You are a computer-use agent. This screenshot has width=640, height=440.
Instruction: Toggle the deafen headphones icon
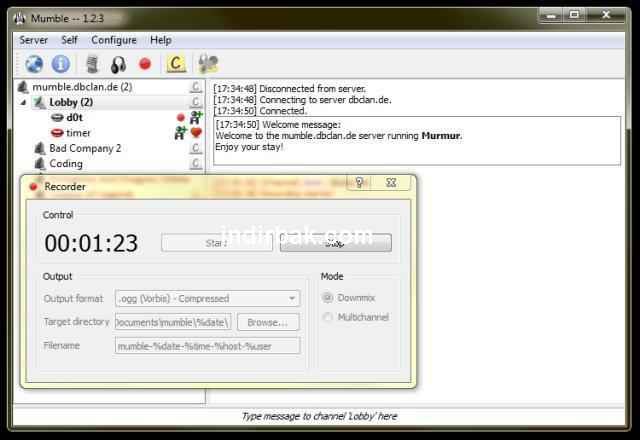(x=118, y=64)
